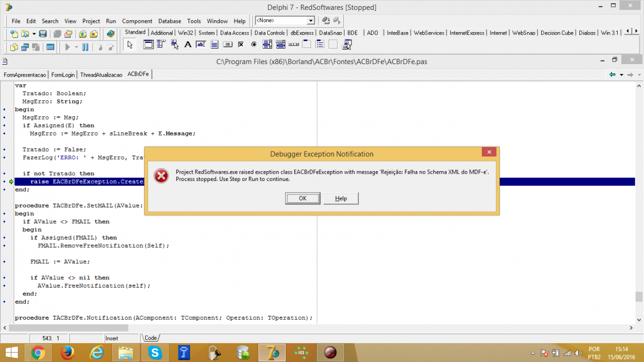Click the New Form toolbar icon

(x=50, y=47)
